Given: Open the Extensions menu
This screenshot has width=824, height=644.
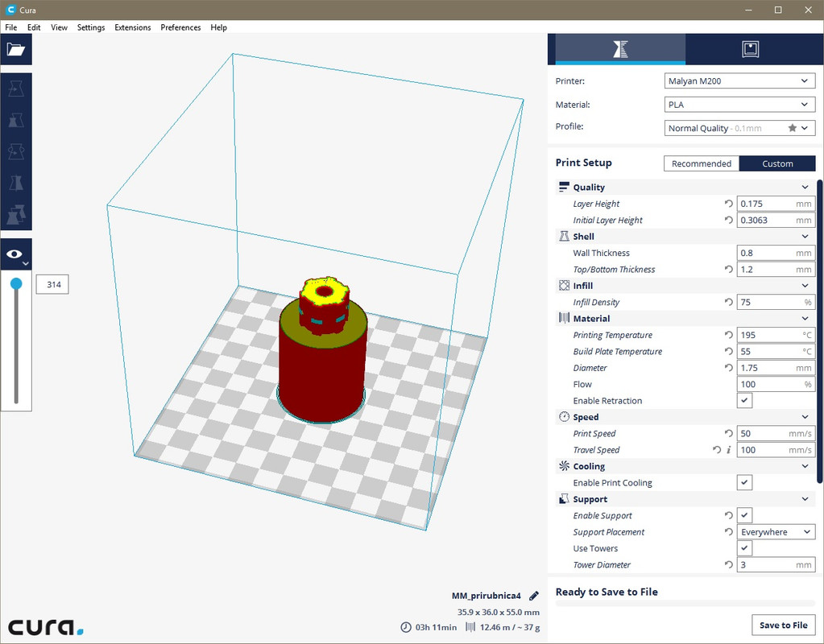Looking at the screenshot, I should [x=132, y=27].
